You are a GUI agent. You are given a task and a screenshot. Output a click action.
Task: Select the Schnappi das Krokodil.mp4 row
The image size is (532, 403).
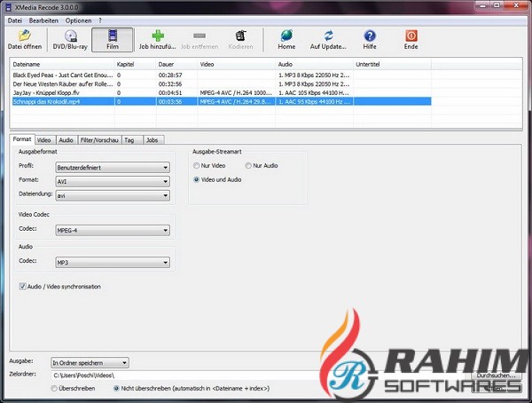[x=222, y=101]
